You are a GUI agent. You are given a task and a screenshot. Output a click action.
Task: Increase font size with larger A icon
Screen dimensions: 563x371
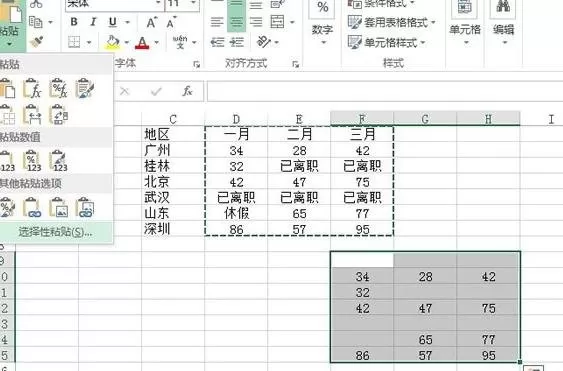(x=152, y=23)
